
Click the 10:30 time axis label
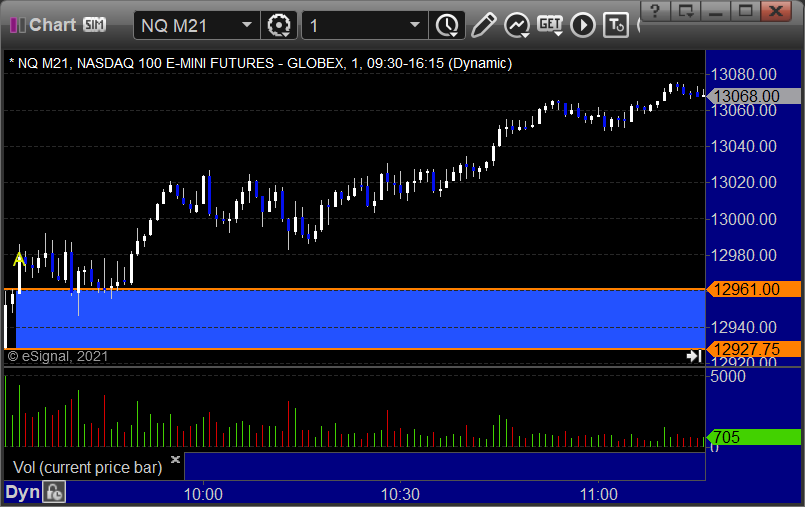(400, 494)
